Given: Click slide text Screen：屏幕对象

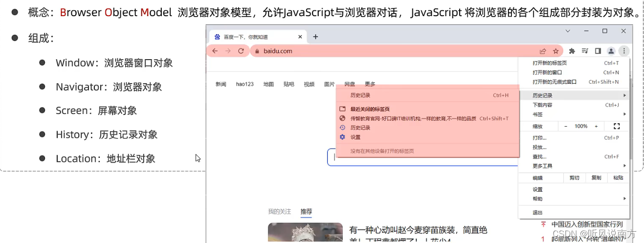Looking at the screenshot, I should pos(96,111).
